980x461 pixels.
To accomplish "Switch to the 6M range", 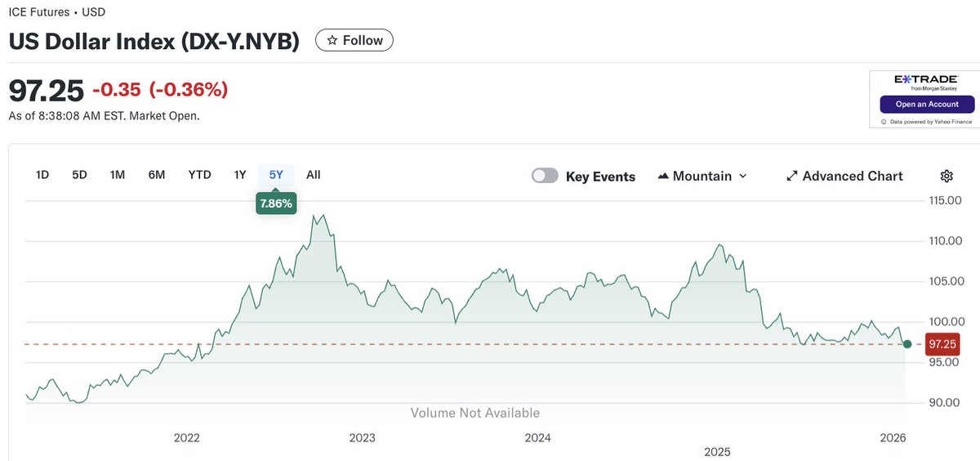I will tap(157, 174).
